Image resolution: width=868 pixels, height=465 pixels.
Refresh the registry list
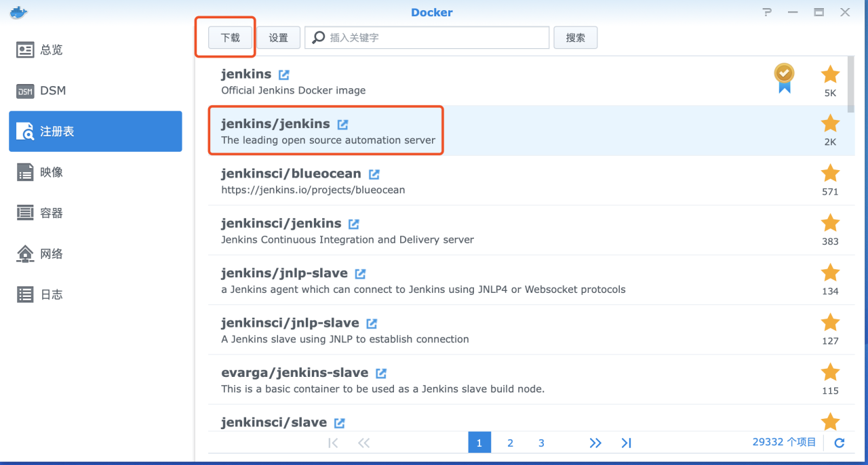click(840, 443)
